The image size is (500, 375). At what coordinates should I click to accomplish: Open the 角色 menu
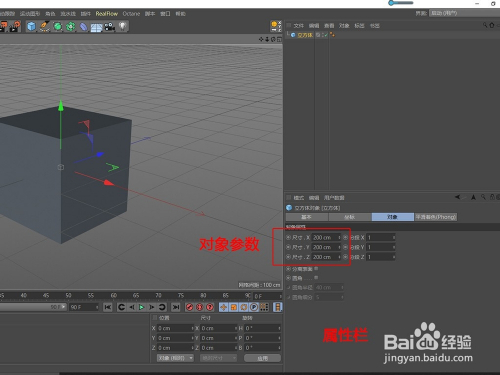pyautogui.click(x=50, y=14)
